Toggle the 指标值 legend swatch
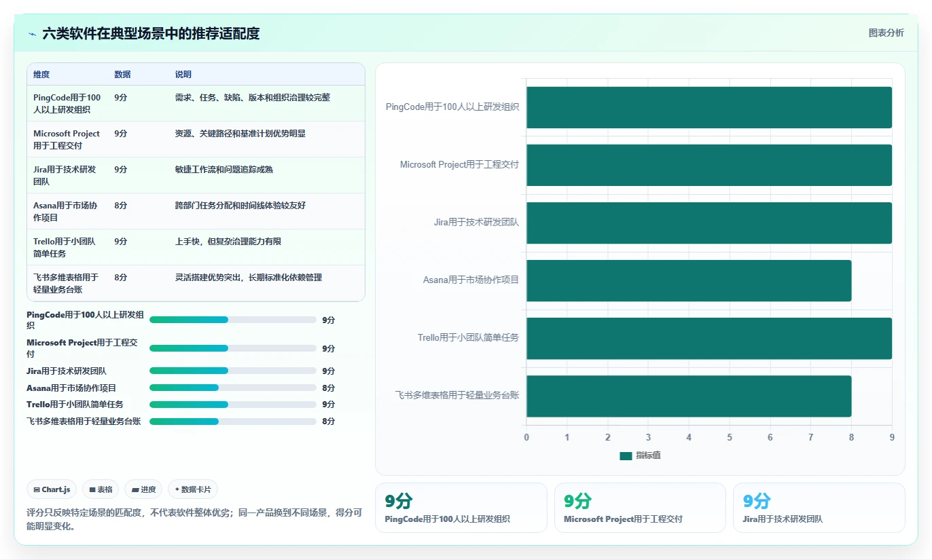932x560 pixels. pos(626,455)
